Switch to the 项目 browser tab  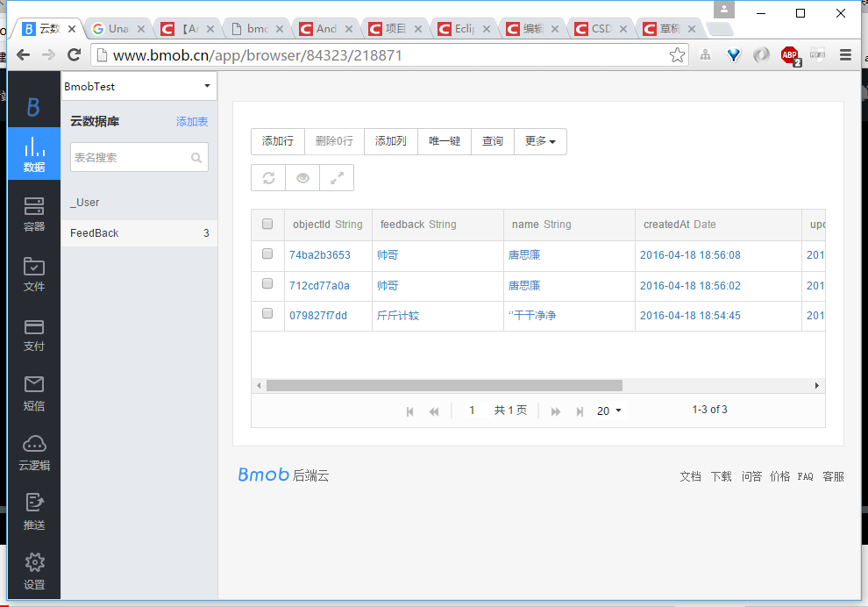[x=395, y=29]
